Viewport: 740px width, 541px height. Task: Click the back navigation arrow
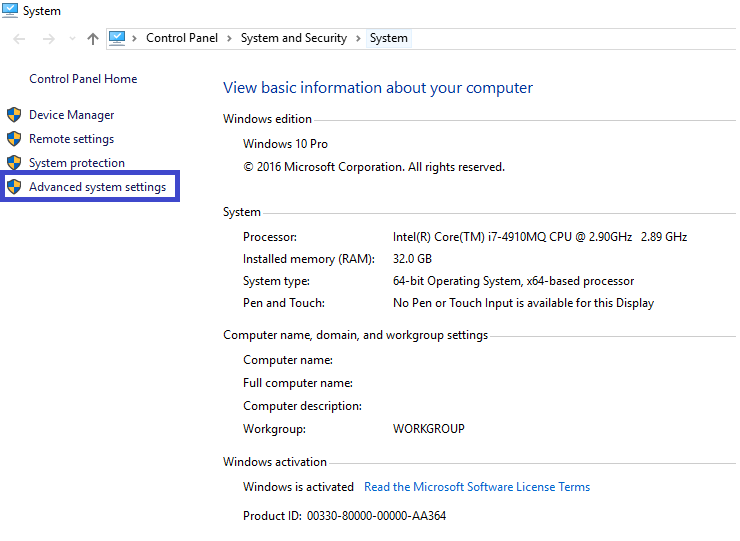(x=19, y=39)
